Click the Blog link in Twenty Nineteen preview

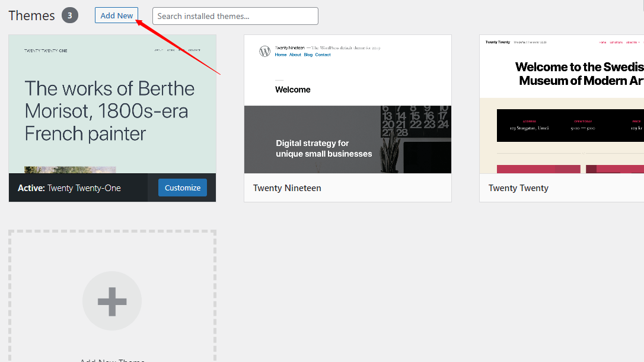[x=308, y=55]
